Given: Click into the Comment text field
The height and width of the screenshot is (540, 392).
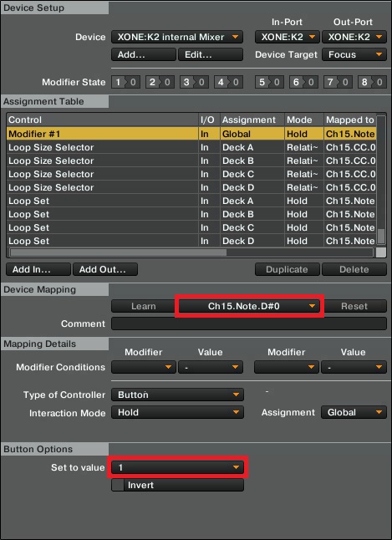Looking at the screenshot, I should (249, 323).
